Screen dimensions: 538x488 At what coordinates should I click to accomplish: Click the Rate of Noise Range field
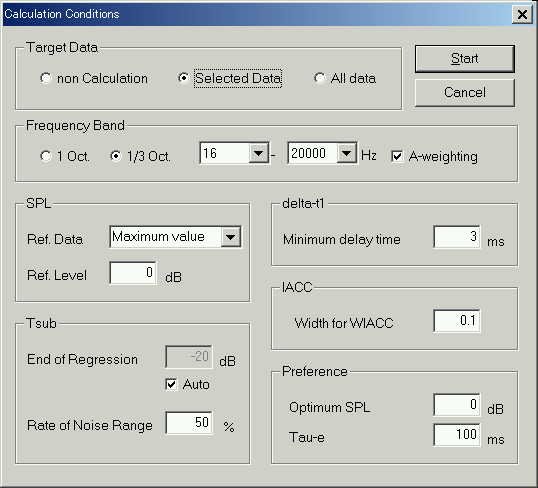click(189, 423)
